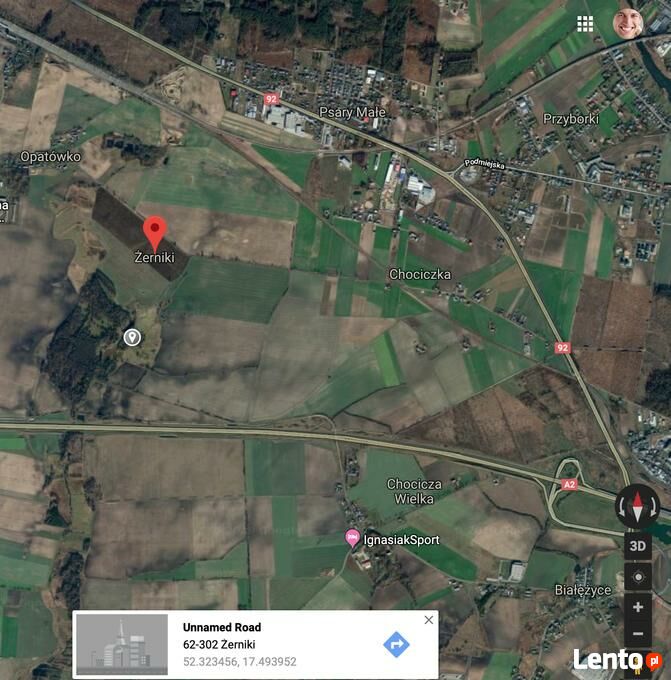Zoom in with the plus button

pos(638,607)
